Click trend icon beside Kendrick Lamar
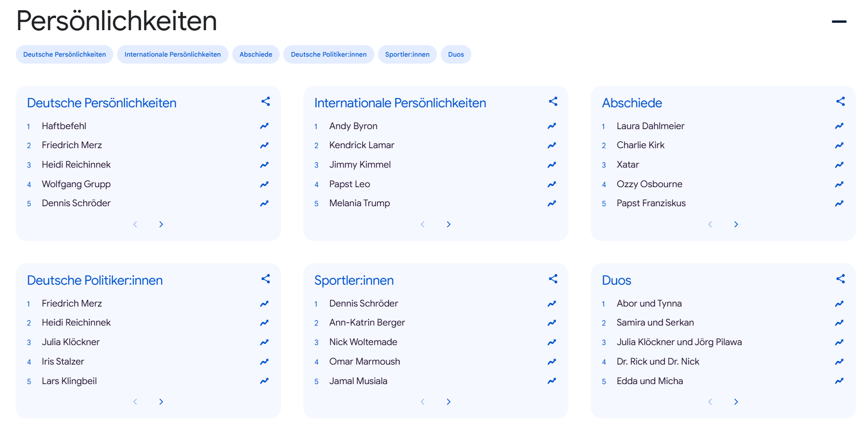The height and width of the screenshot is (431, 868). click(552, 145)
